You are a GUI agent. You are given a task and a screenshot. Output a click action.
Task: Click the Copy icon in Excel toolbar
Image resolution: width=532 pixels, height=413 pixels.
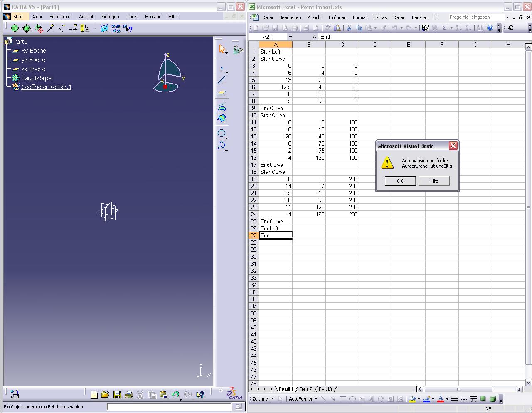coord(359,28)
